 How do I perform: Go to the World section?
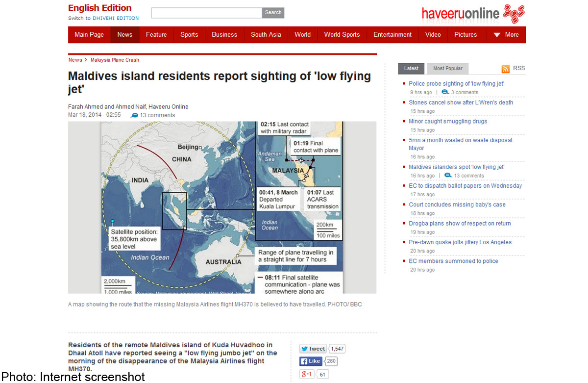click(302, 35)
